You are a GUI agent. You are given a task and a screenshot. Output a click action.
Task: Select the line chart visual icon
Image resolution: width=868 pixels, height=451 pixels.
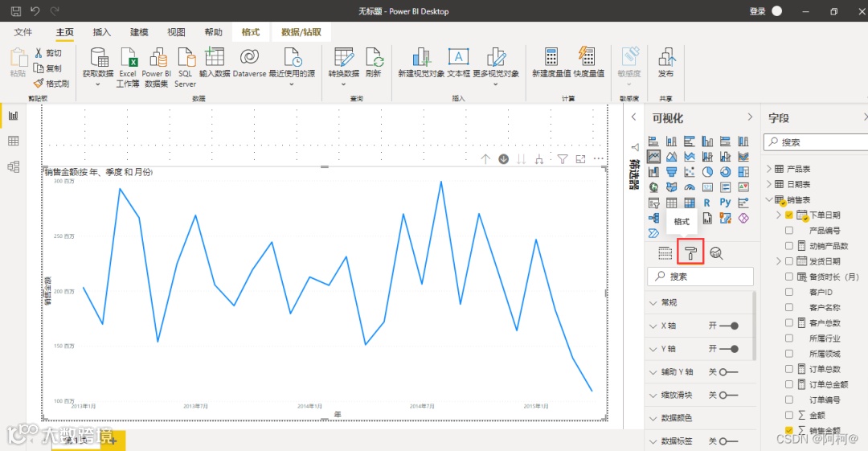click(x=653, y=157)
